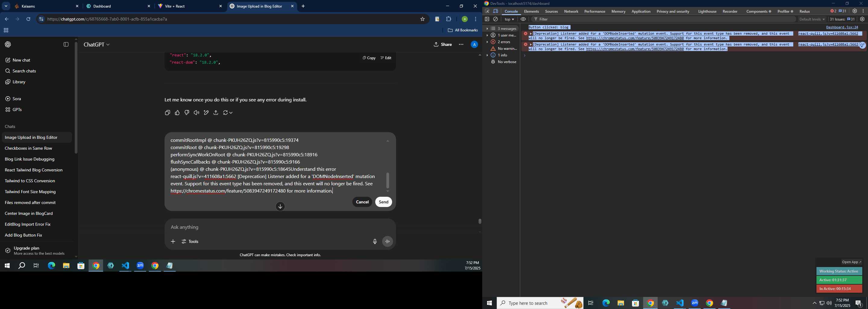The width and height of the screenshot is (868, 309).
Task: Click the ChatGPT logo icon in sidebar
Action: 8,45
